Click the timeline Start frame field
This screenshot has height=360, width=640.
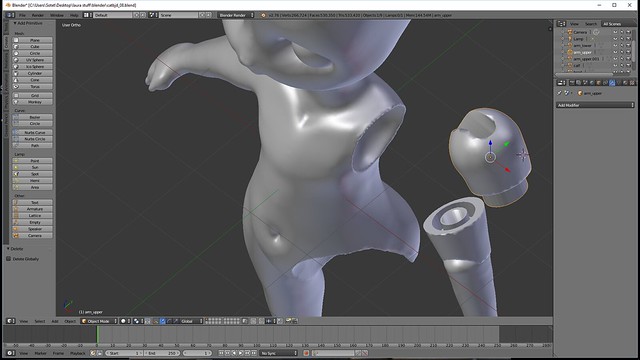(124, 353)
